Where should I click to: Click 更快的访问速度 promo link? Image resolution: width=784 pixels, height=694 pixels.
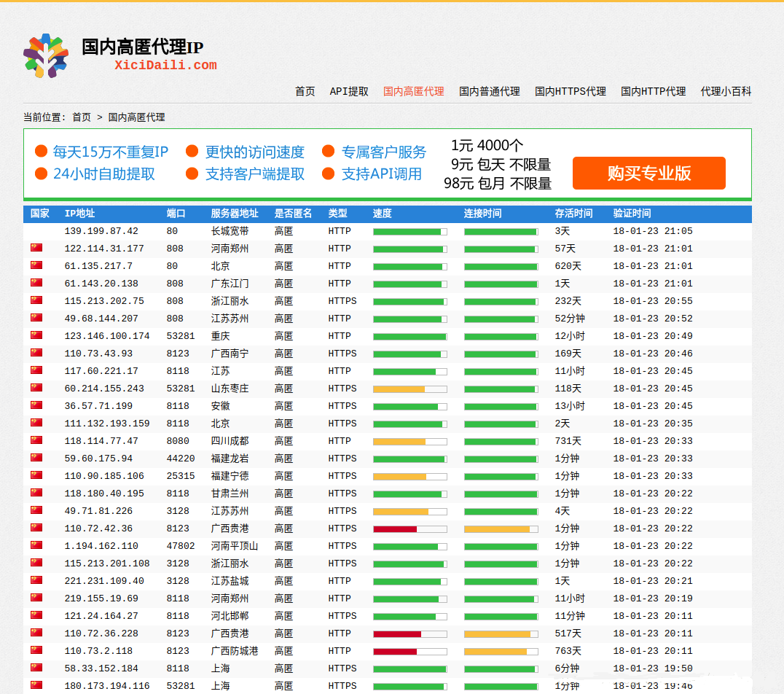[255, 152]
